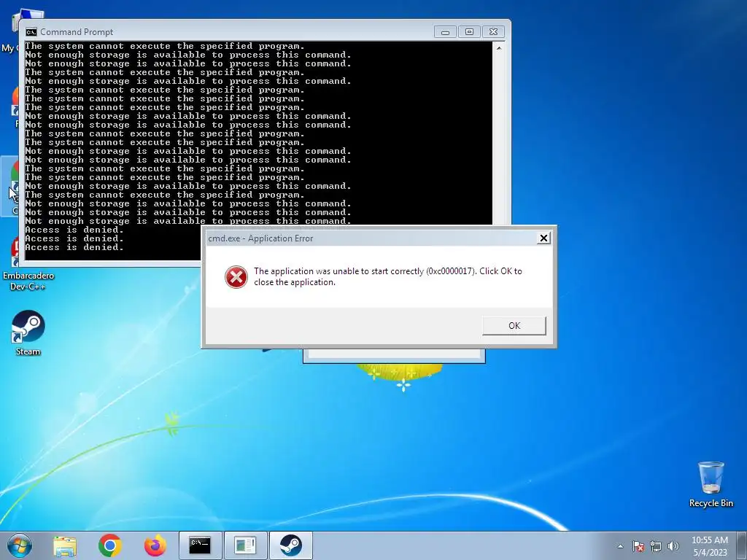
Task: Maximize the Command Prompt window
Action: [x=469, y=32]
